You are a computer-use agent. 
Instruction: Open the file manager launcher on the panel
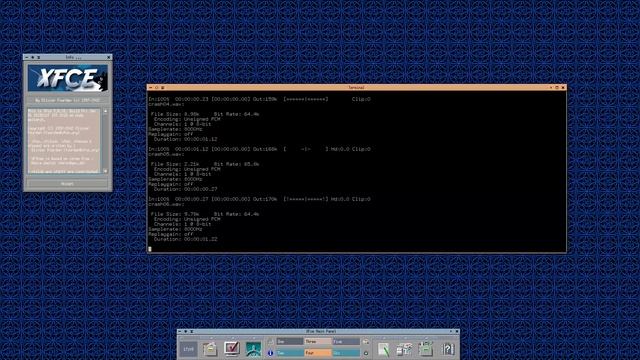coord(210,349)
